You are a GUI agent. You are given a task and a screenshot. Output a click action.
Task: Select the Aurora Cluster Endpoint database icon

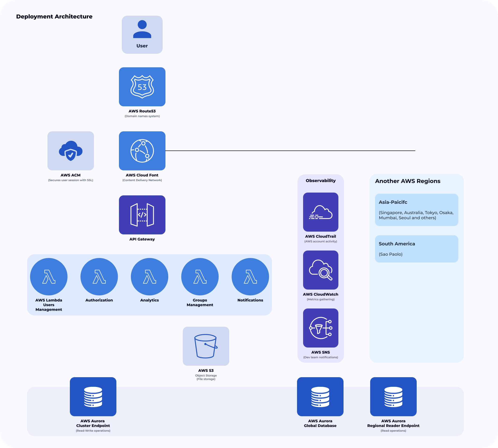point(93,397)
